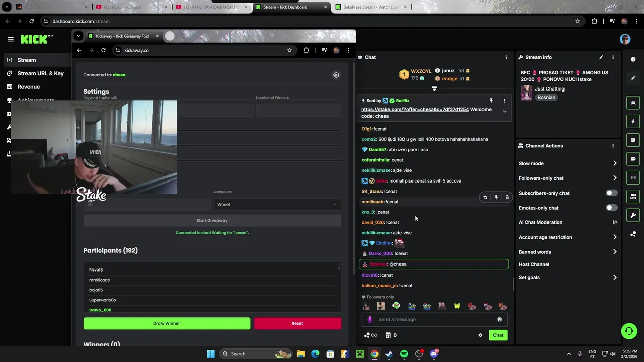Open Kickaway settings gear icon

(336, 75)
